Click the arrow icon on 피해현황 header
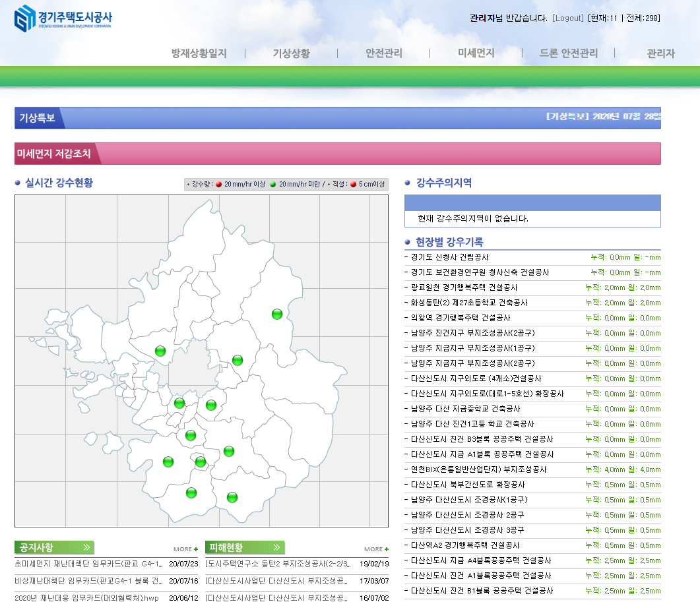 click(x=277, y=547)
